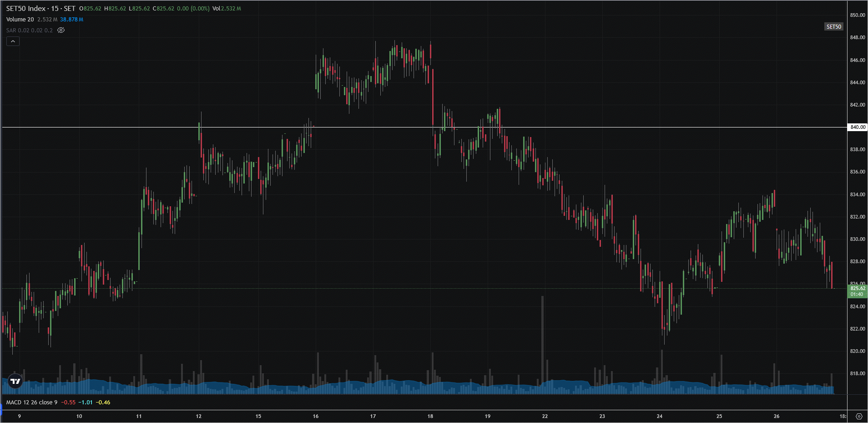Click the yellow MACD signal value -0.46

pos(103,403)
